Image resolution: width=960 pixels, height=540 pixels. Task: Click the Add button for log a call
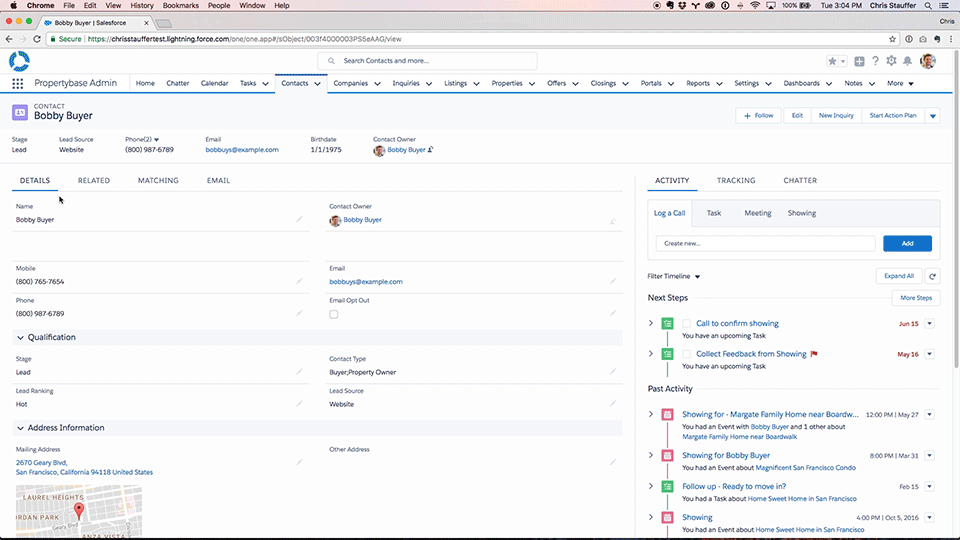[x=907, y=244]
